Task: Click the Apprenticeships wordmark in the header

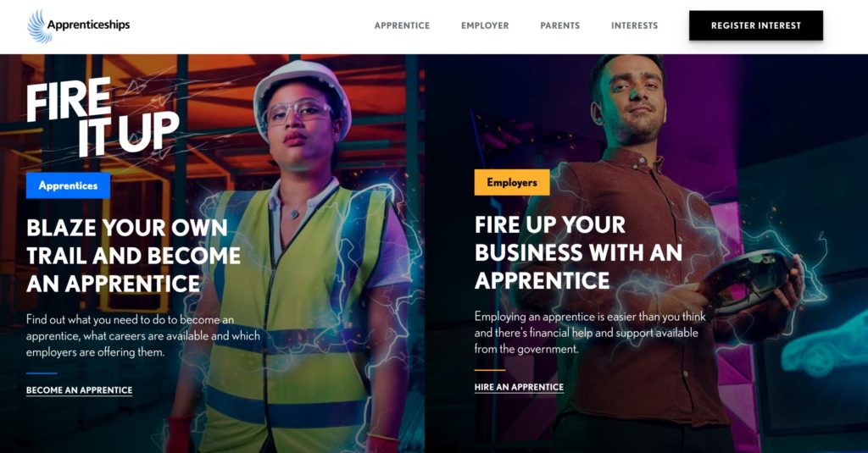Action: click(88, 25)
